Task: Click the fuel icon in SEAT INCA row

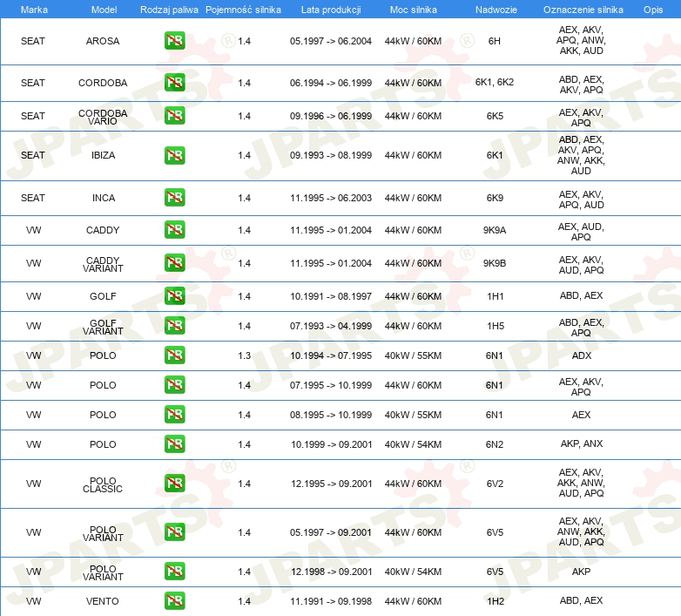Action: click(x=174, y=197)
